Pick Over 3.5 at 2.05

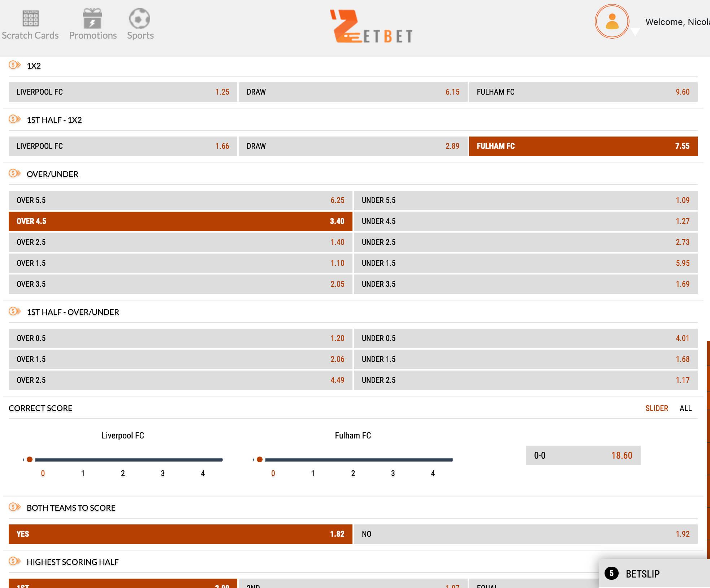pos(180,284)
